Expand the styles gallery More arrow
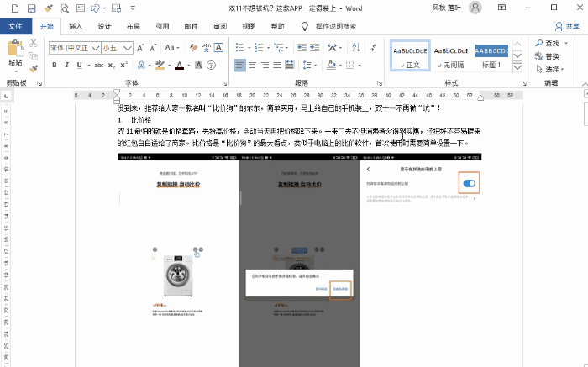This screenshot has height=367, width=588. pyautogui.click(x=517, y=67)
